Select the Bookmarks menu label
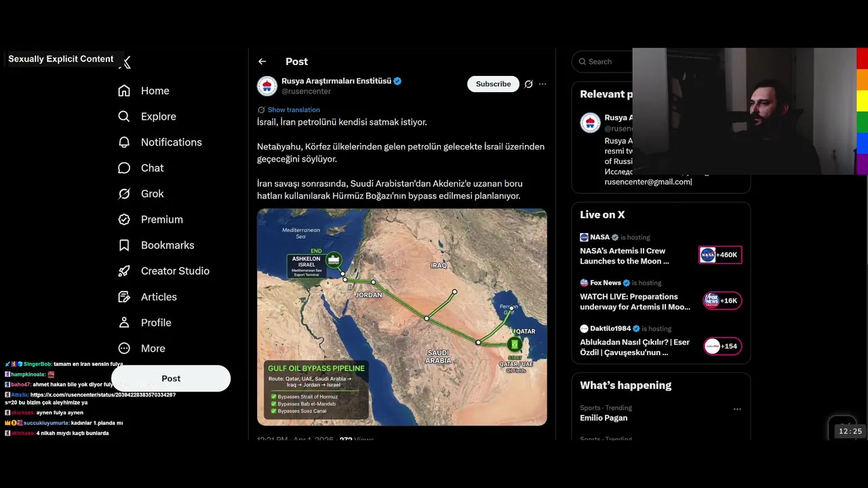The image size is (868, 488). point(167,245)
